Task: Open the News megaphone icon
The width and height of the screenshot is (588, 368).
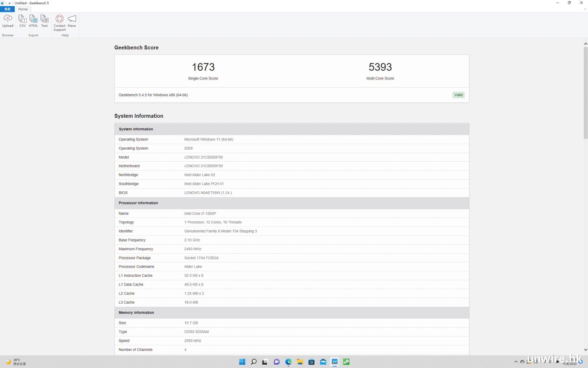Action: [72, 21]
